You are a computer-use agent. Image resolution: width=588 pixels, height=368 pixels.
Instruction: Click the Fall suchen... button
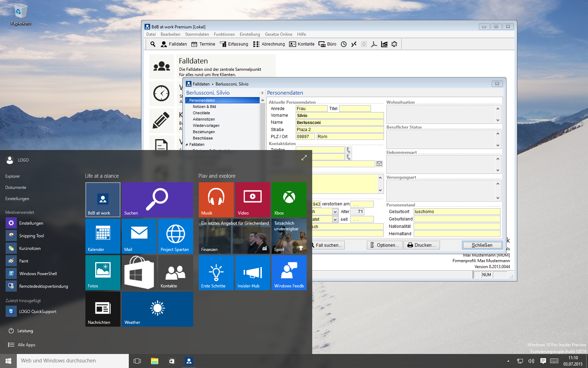pyautogui.click(x=328, y=245)
